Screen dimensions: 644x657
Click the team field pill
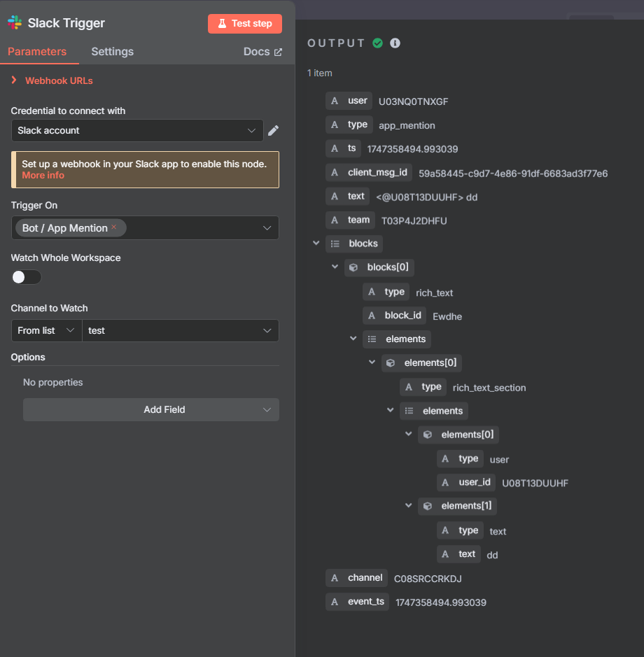tap(350, 220)
